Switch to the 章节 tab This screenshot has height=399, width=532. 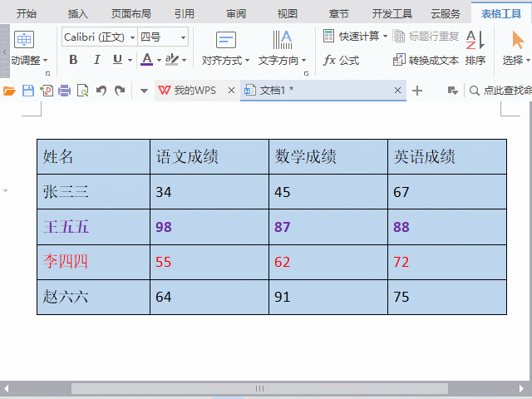coord(338,14)
